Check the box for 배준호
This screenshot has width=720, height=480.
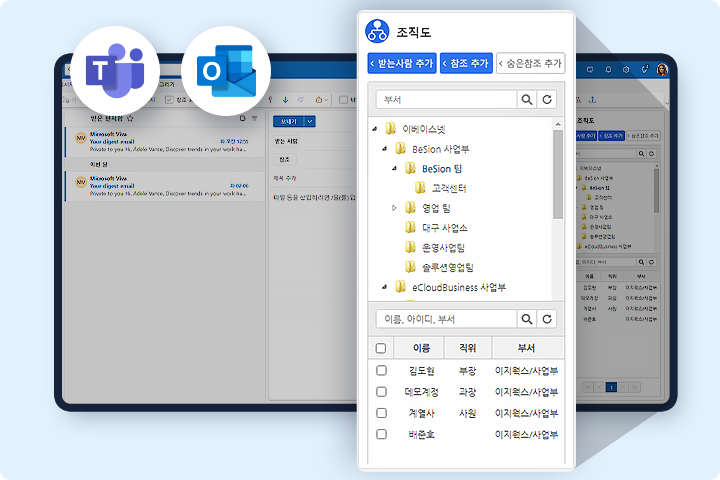pyautogui.click(x=381, y=434)
